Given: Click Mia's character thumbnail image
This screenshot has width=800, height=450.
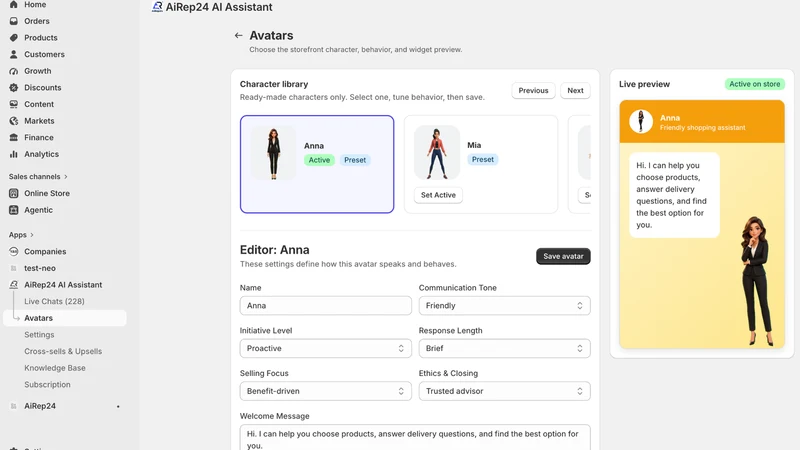Looking at the screenshot, I should (x=437, y=153).
